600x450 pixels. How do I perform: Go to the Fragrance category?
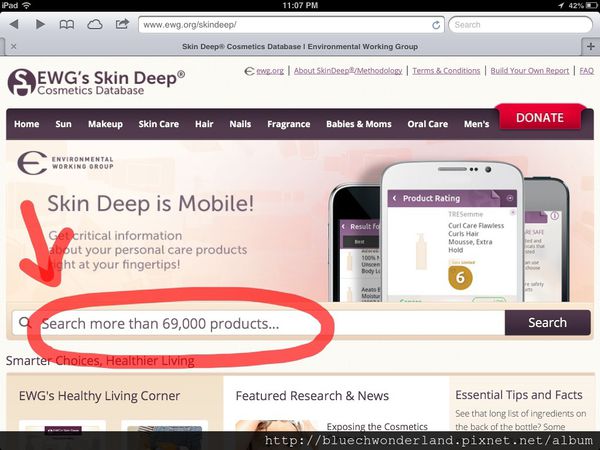pos(288,124)
